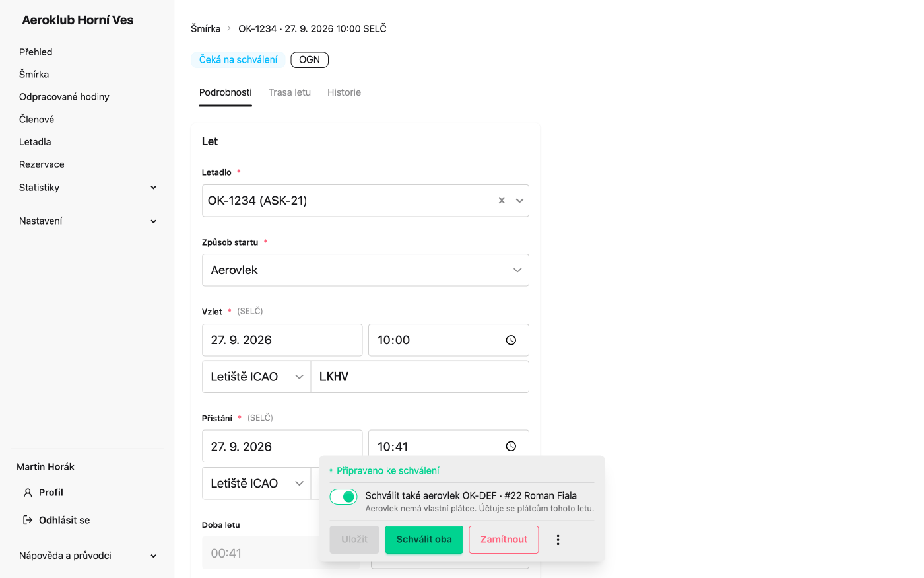Toggle approving aerovlek OK-DEF as well
924x578 pixels.
pos(343,497)
